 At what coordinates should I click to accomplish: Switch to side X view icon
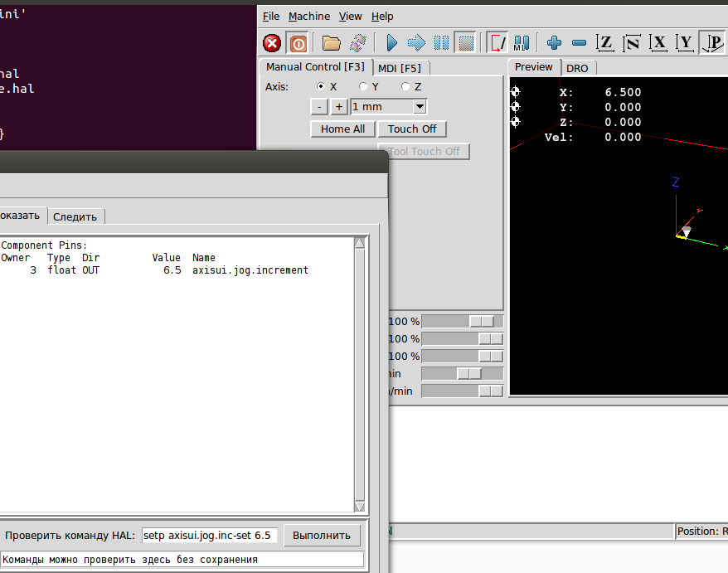pyautogui.click(x=658, y=43)
